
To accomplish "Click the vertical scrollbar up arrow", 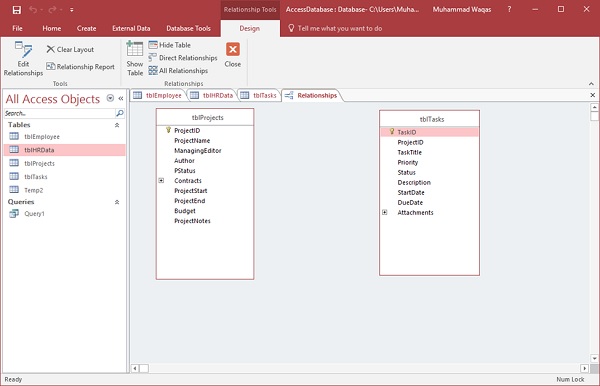I will (x=594, y=107).
